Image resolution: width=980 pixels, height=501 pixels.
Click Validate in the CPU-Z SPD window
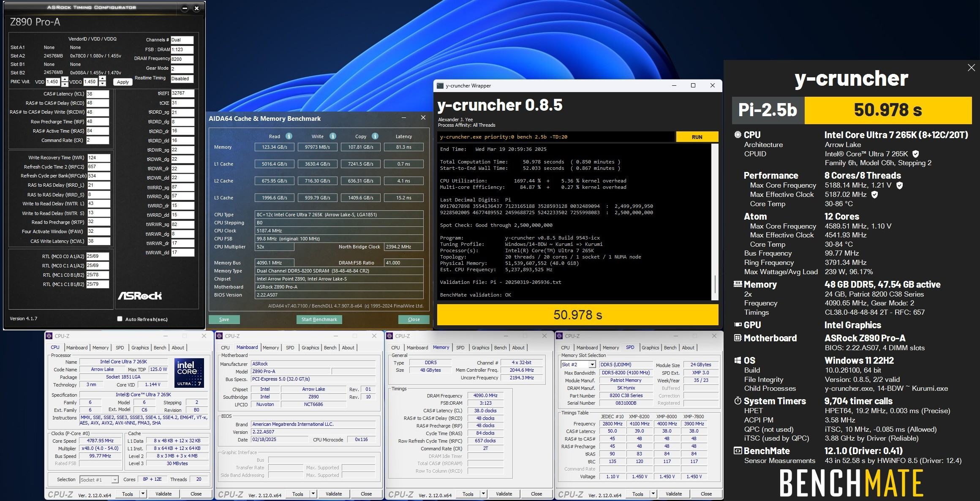[674, 493]
